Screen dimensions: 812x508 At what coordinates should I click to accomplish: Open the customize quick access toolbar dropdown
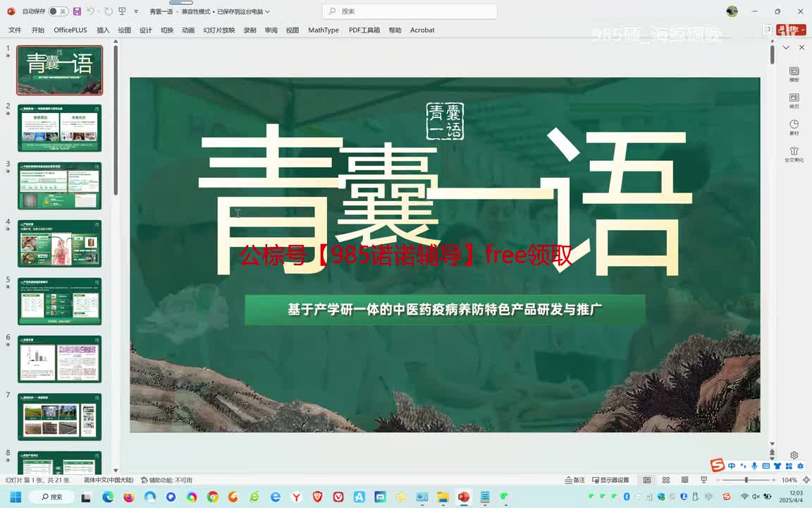coord(136,11)
